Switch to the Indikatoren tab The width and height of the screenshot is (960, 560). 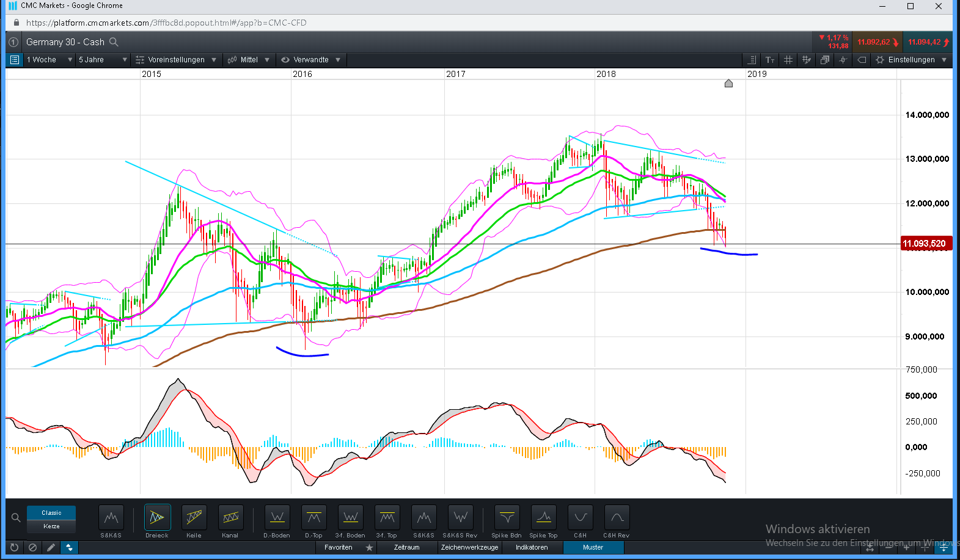(532, 547)
